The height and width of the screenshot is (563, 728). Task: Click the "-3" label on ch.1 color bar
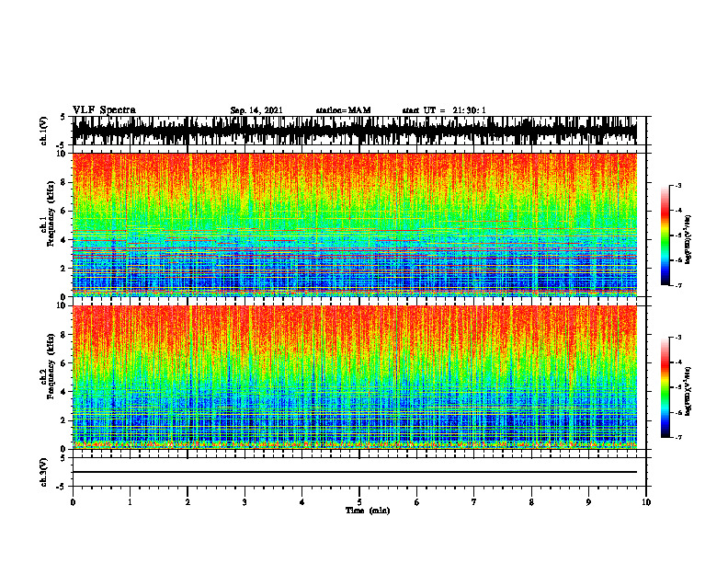(x=677, y=186)
